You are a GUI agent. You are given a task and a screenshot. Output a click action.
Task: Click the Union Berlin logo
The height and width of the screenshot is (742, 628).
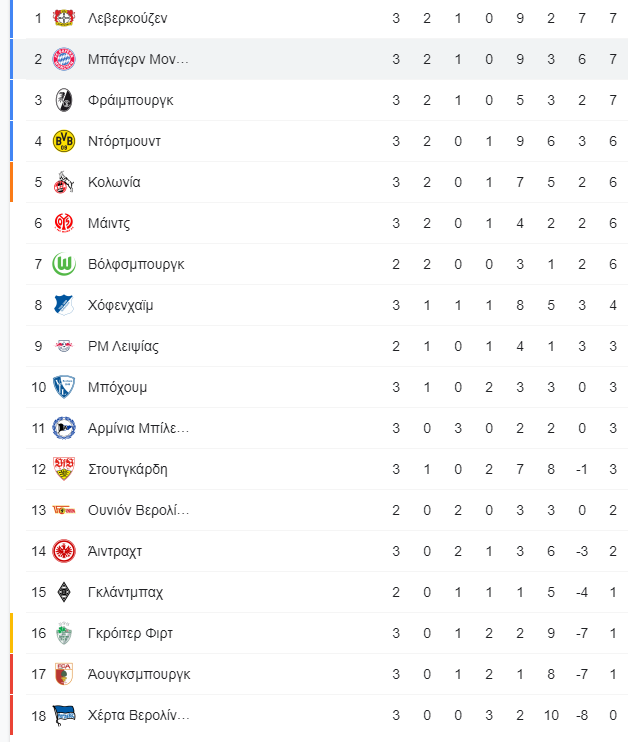pyautogui.click(x=64, y=510)
